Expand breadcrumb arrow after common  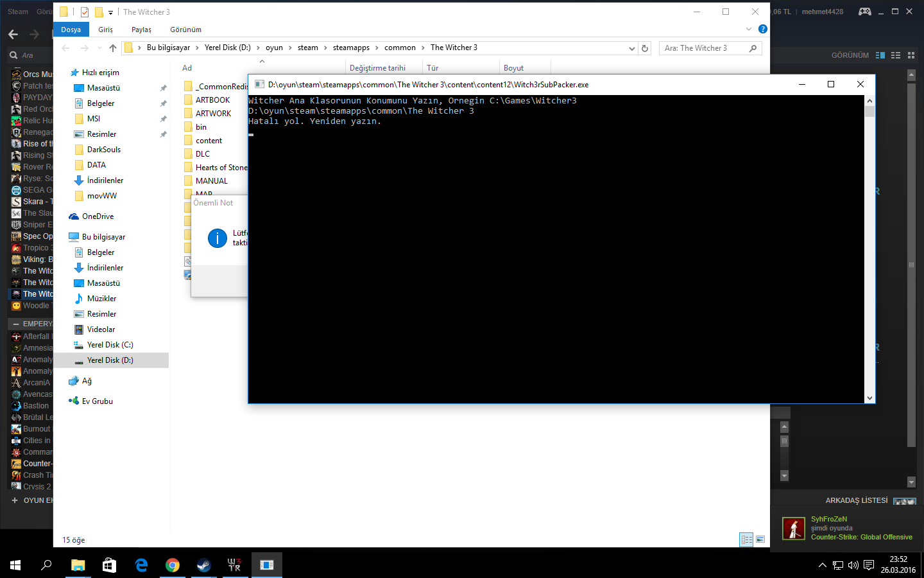(x=424, y=48)
